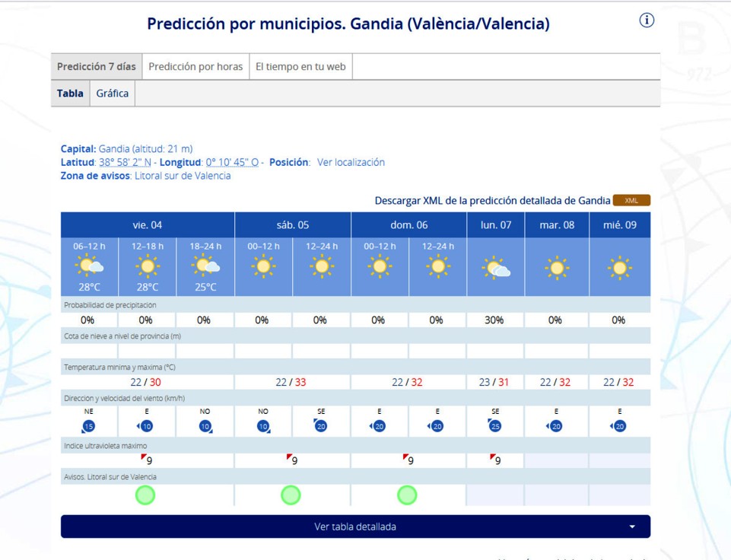The image size is (731, 560).
Task: Click NE 15 wind icon for vie. 04
Action: 88,426
